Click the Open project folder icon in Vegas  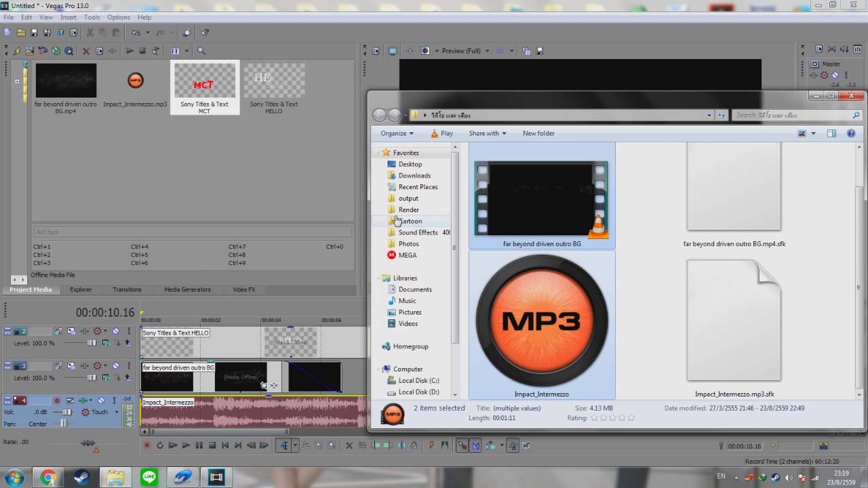click(21, 33)
